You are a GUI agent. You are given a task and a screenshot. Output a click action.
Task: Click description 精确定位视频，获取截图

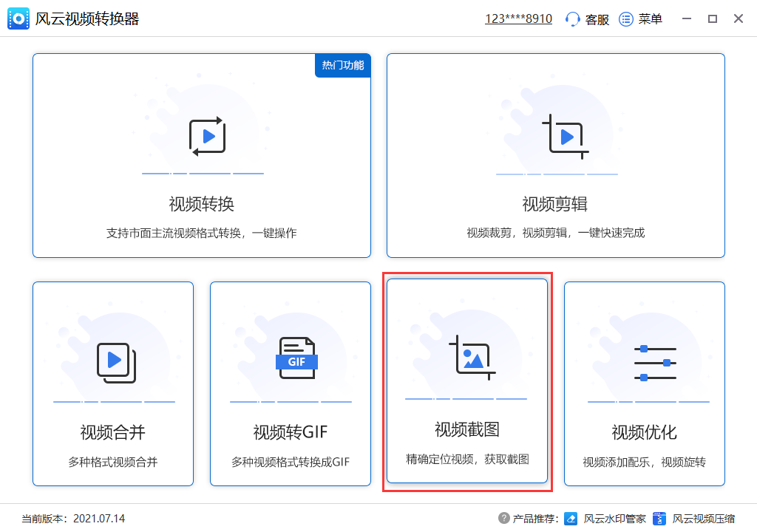(467, 459)
